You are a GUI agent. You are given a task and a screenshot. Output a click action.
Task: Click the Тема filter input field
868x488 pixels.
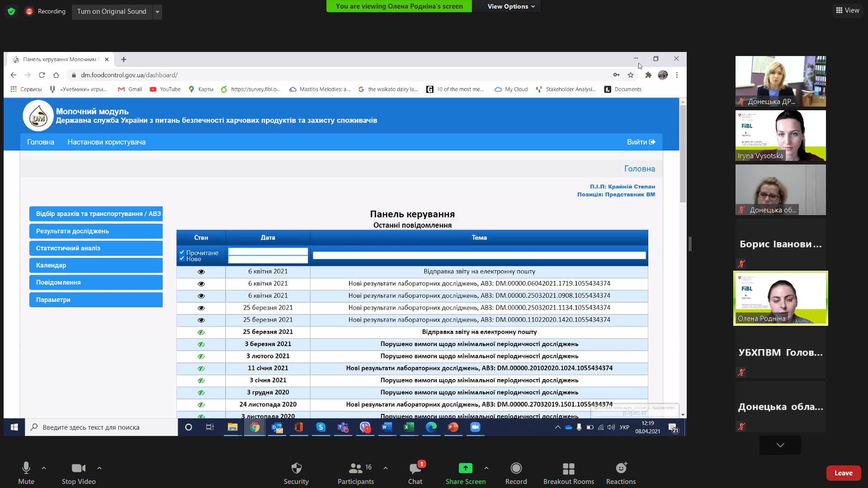pos(479,256)
